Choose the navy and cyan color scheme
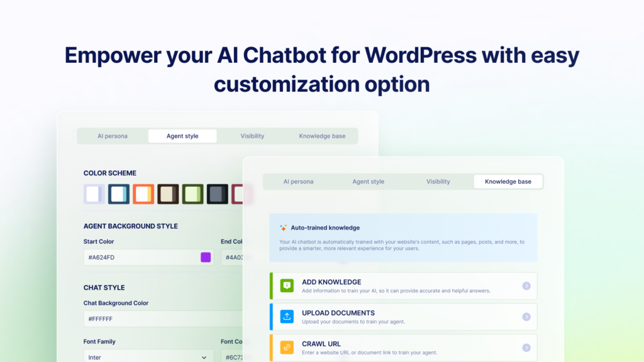 [119, 194]
